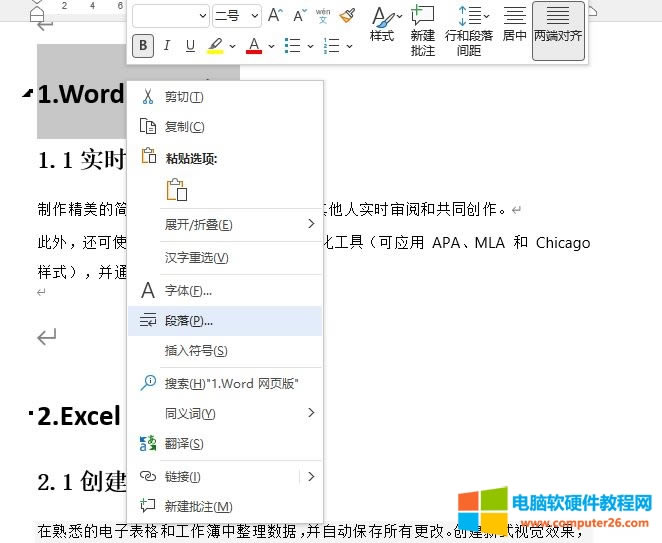The image size is (662, 543).
Task: Open the font size dropdown showing 二号
Action: pyautogui.click(x=237, y=15)
